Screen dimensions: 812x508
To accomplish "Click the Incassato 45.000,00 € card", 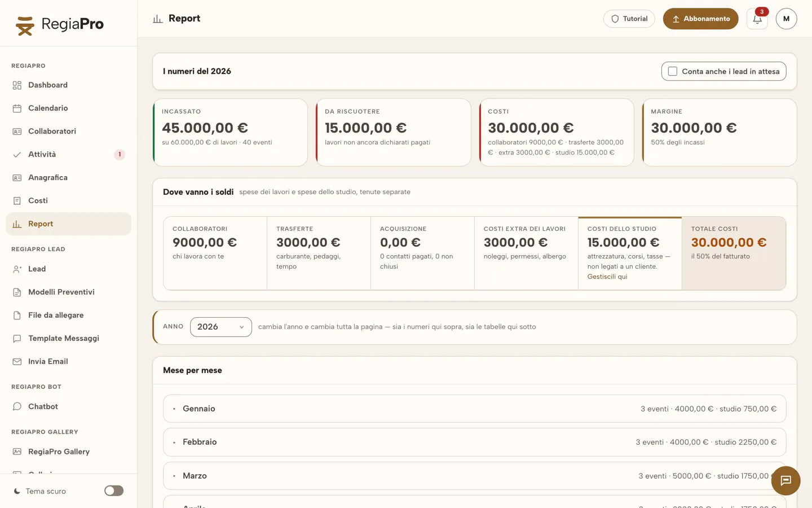I will coord(230,133).
